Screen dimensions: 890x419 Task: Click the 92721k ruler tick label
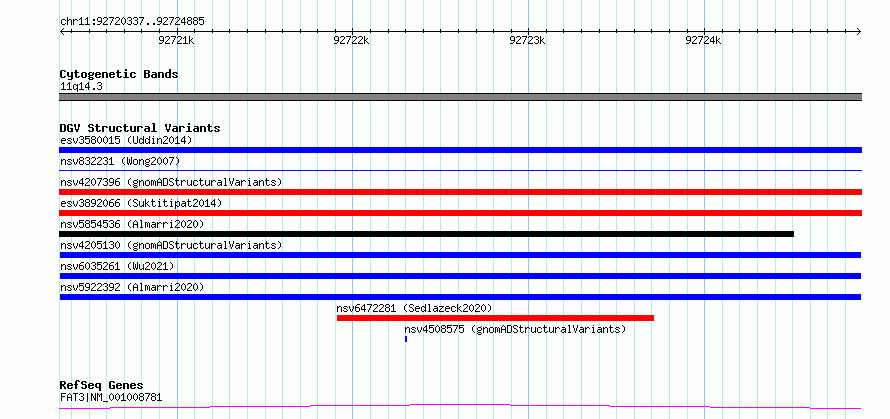[x=177, y=40]
